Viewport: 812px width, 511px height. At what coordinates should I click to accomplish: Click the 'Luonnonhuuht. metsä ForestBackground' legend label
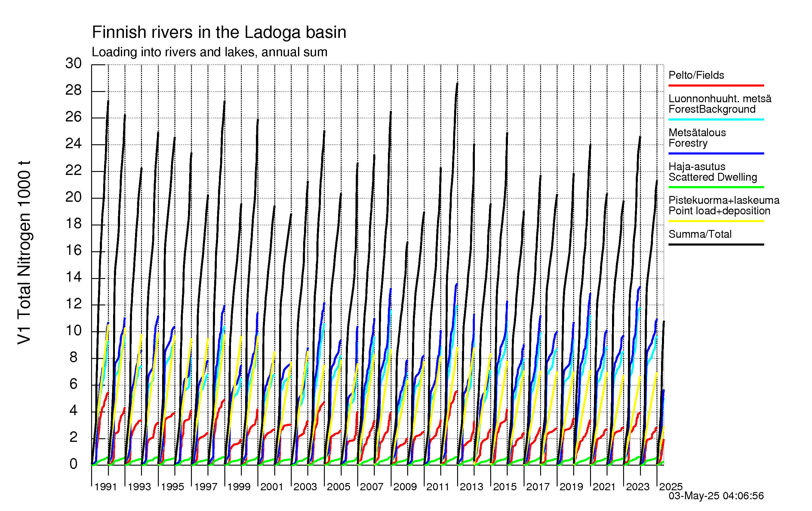pyautogui.click(x=720, y=104)
